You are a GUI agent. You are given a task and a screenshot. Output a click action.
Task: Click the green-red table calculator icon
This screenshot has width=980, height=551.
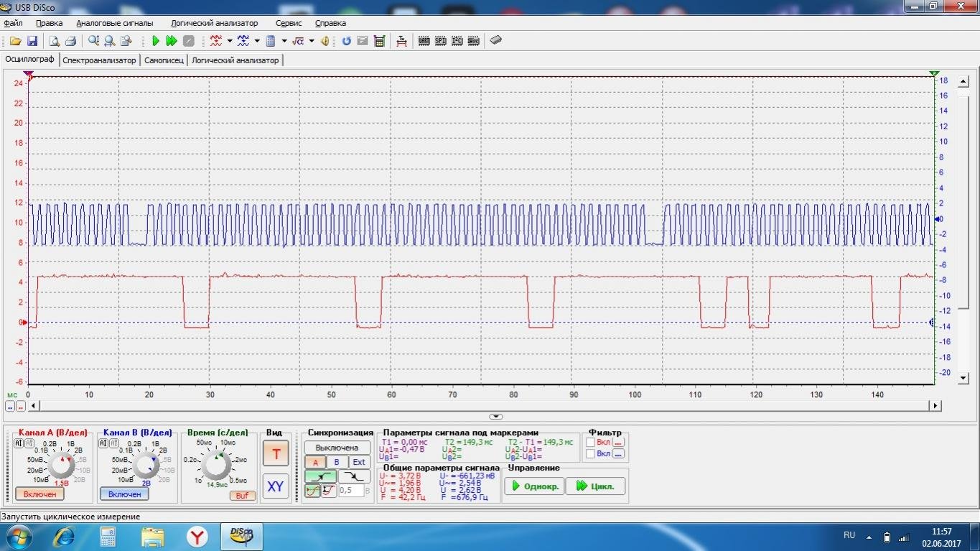point(379,41)
